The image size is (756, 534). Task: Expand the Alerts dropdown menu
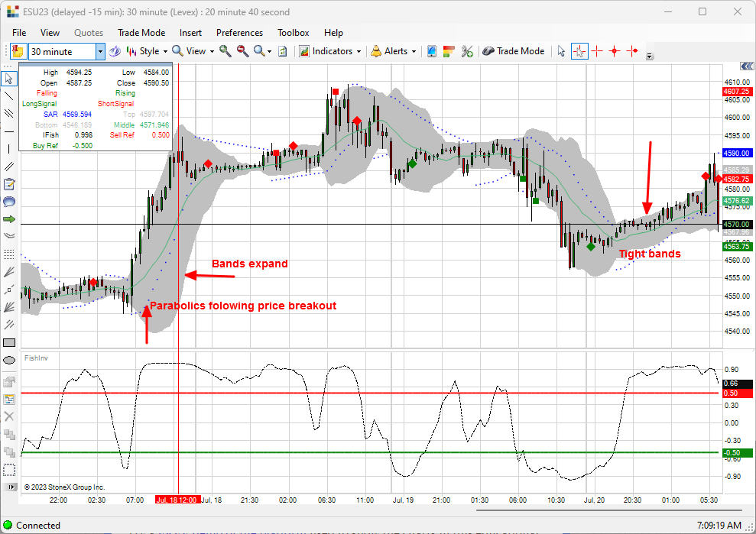394,51
